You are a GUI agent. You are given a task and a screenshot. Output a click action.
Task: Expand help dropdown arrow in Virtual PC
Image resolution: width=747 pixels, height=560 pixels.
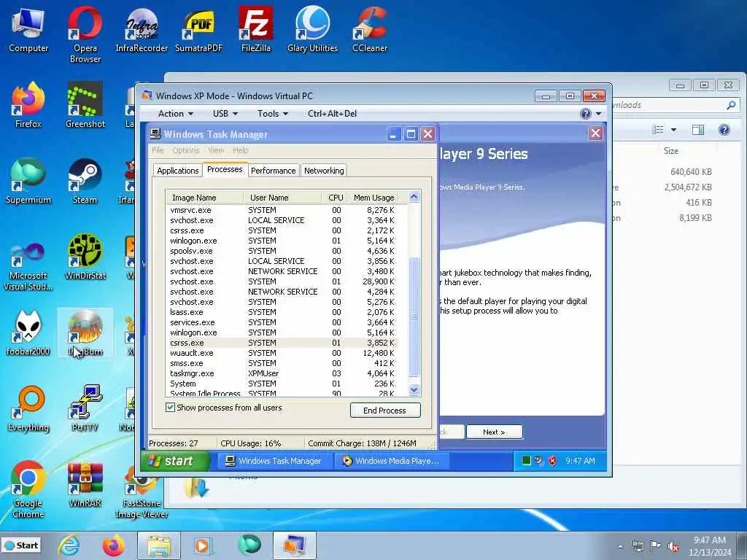pyautogui.click(x=598, y=114)
